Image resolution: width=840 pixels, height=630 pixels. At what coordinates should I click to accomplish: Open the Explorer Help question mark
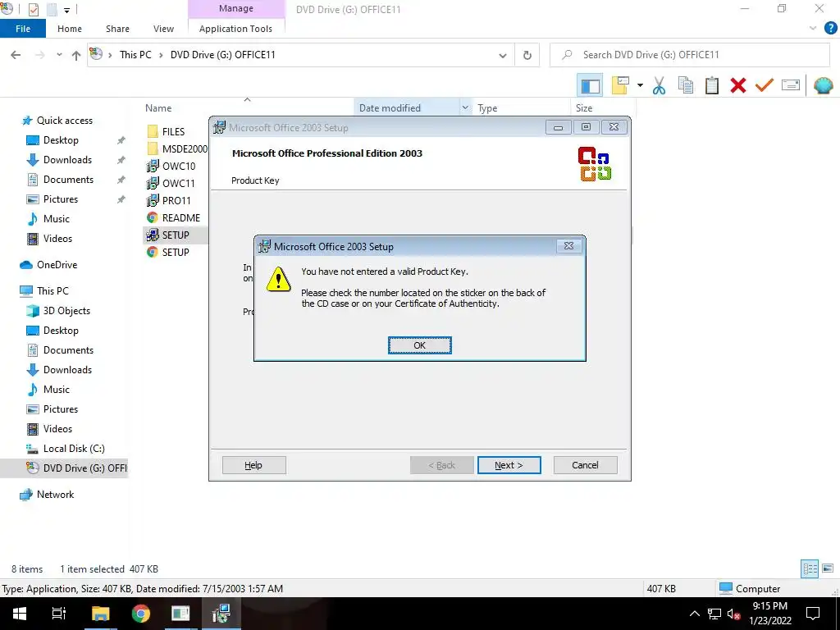click(830, 29)
